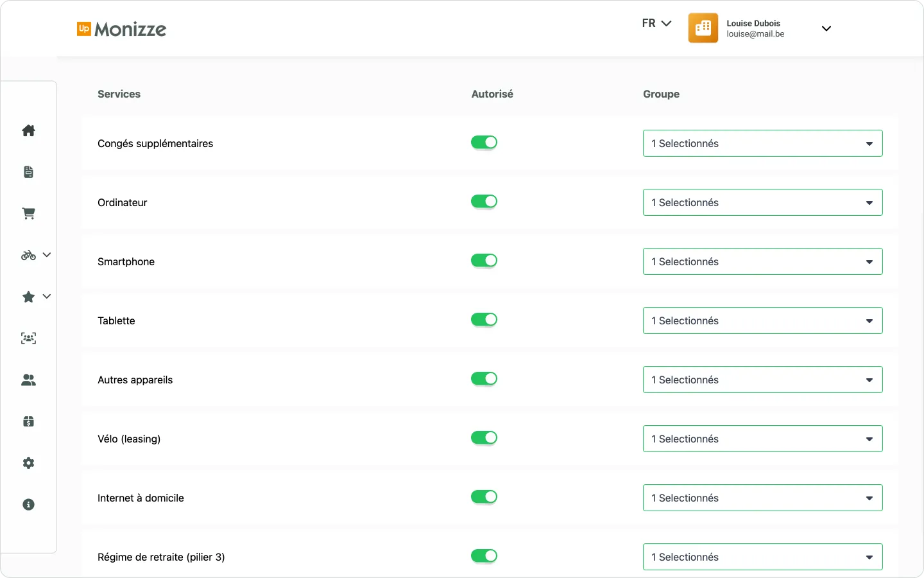Open the settings gear in the sidebar

click(28, 463)
